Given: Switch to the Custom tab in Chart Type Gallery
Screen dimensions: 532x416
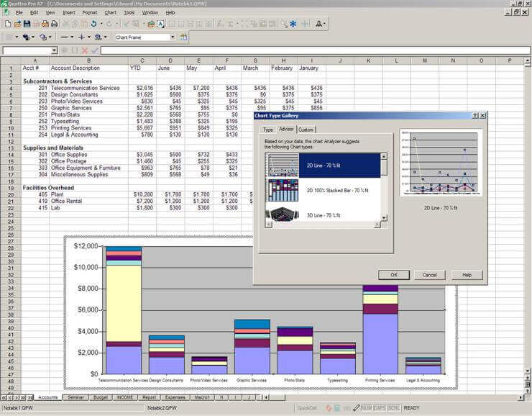Looking at the screenshot, I should coord(306,130).
